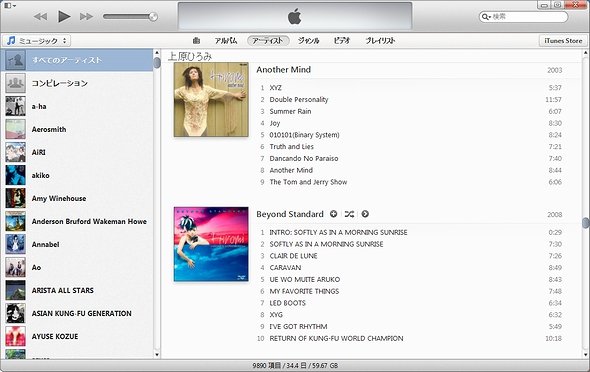Click the sidebar scroll-down arrow
Viewport: 590px width, 372px height.
tap(157, 354)
